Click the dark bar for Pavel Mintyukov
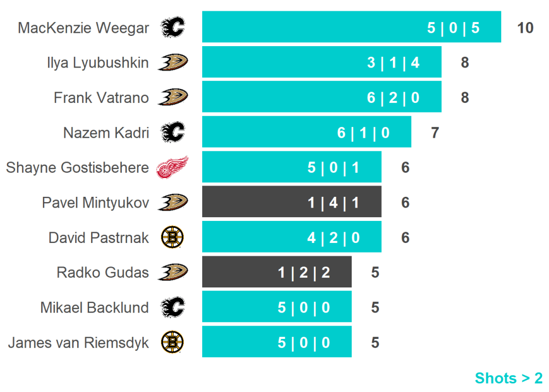Screen dimensions: 549x392 pos(292,202)
